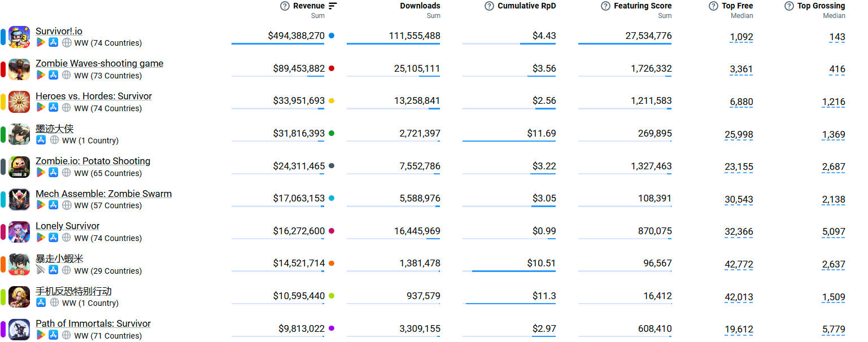
Task: Click Top Free rank 1,092
Action: pos(741,37)
